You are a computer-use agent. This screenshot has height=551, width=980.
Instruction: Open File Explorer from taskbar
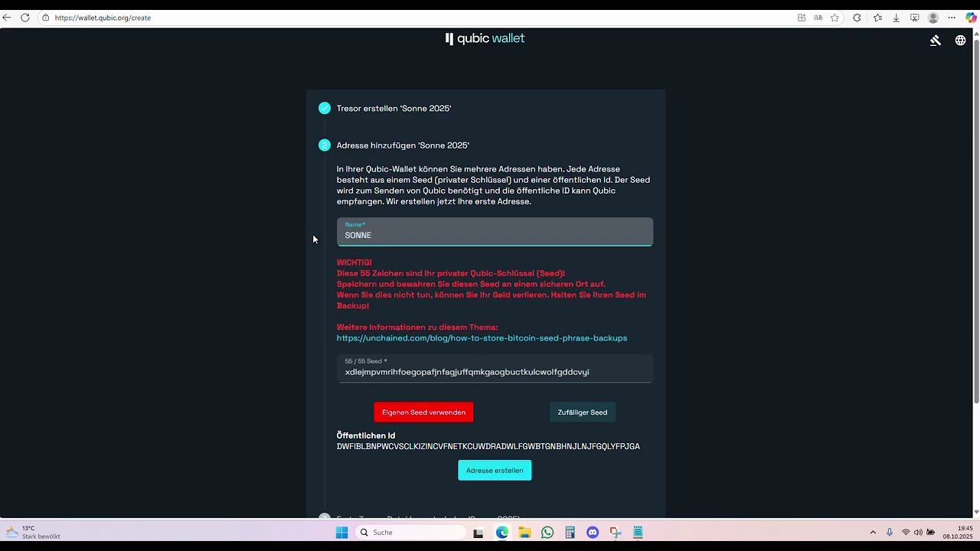coord(524,533)
